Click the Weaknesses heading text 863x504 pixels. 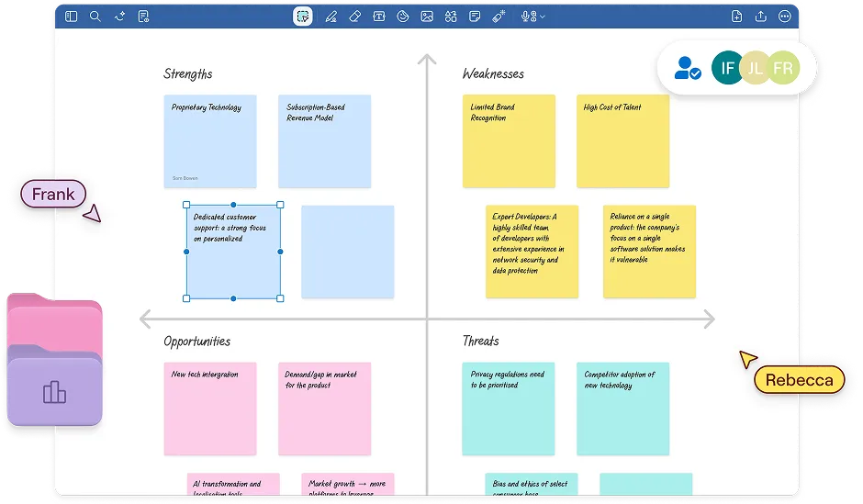coord(493,73)
